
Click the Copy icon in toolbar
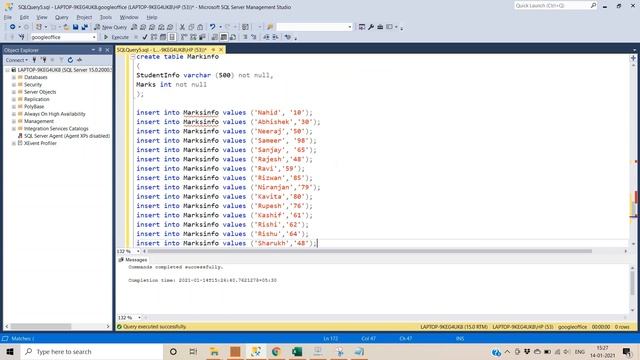(191, 27)
